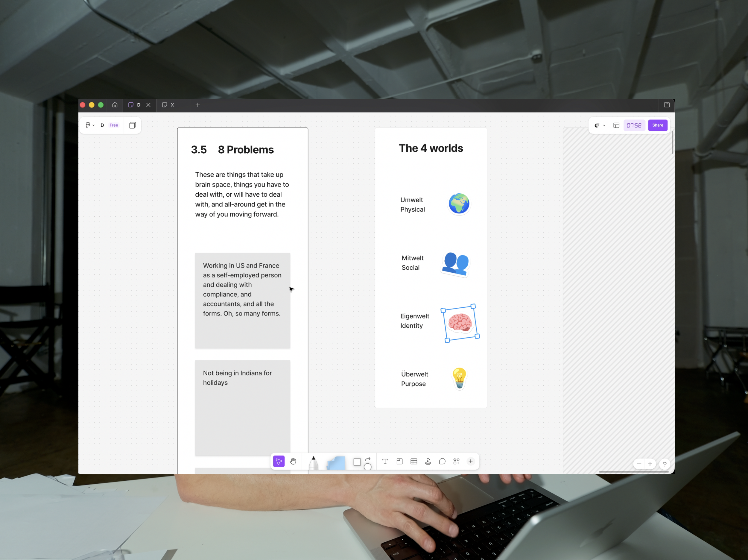Screen dimensions: 748x560
Task: Select the sticky note "Not being in Indiana for holidays"
Action: coord(242,408)
